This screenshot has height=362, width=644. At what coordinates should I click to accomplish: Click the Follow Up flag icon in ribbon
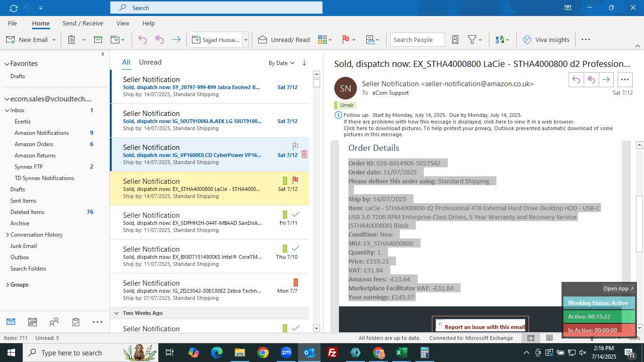coord(346,40)
